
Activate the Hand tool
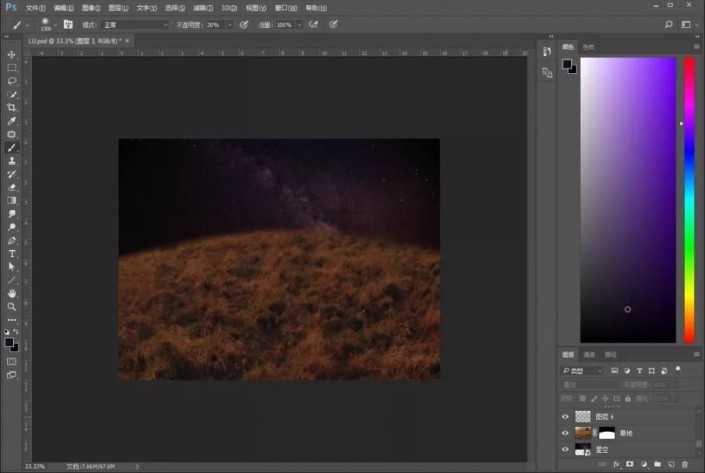tap(12, 293)
